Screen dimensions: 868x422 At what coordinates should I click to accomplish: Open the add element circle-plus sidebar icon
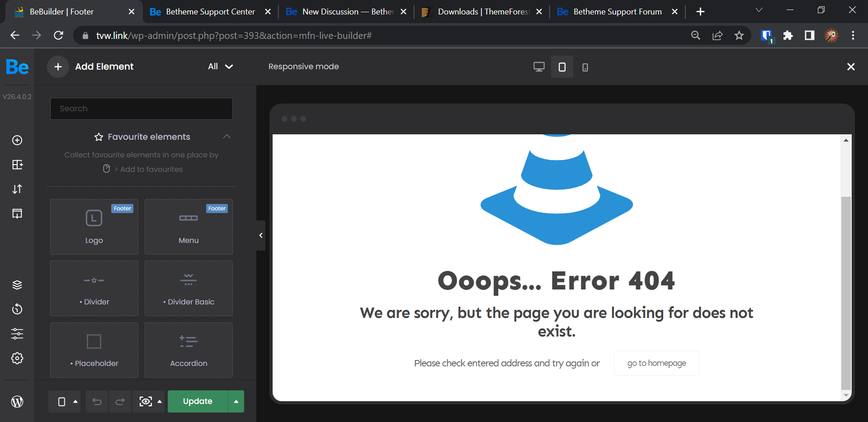click(17, 140)
